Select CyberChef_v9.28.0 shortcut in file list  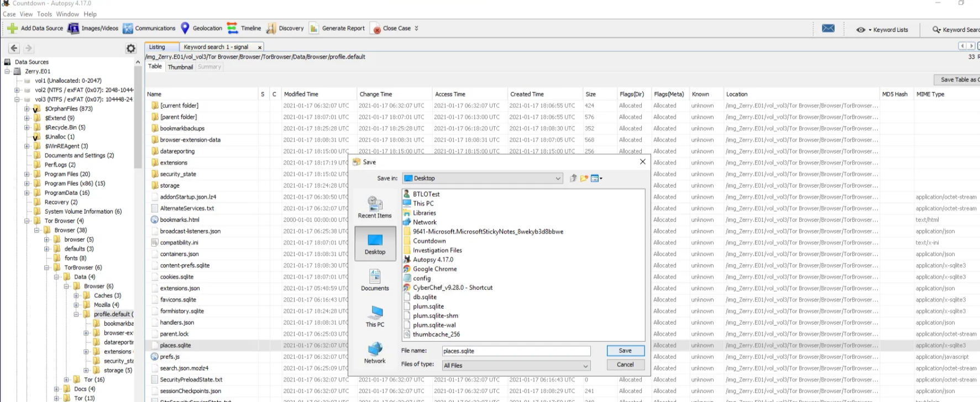pyautogui.click(x=448, y=288)
